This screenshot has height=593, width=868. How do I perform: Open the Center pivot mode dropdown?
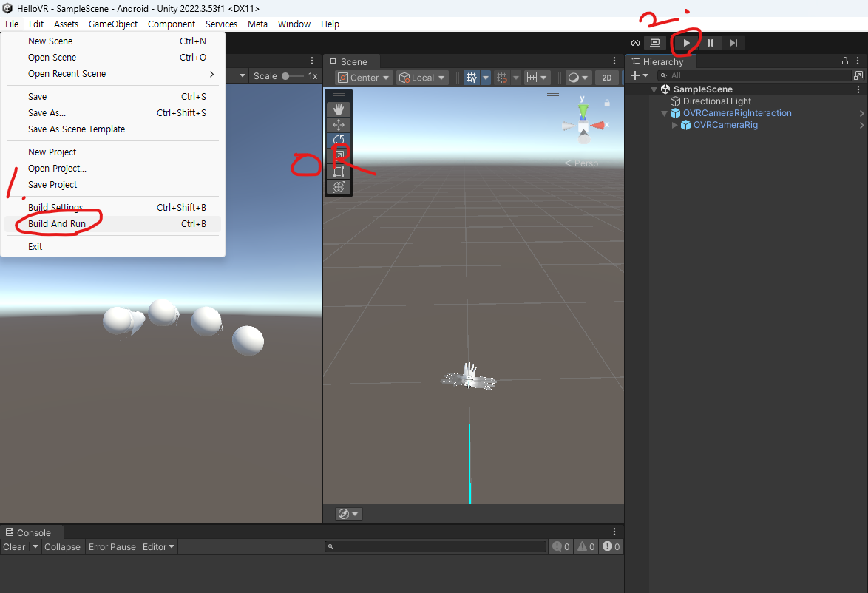click(365, 78)
